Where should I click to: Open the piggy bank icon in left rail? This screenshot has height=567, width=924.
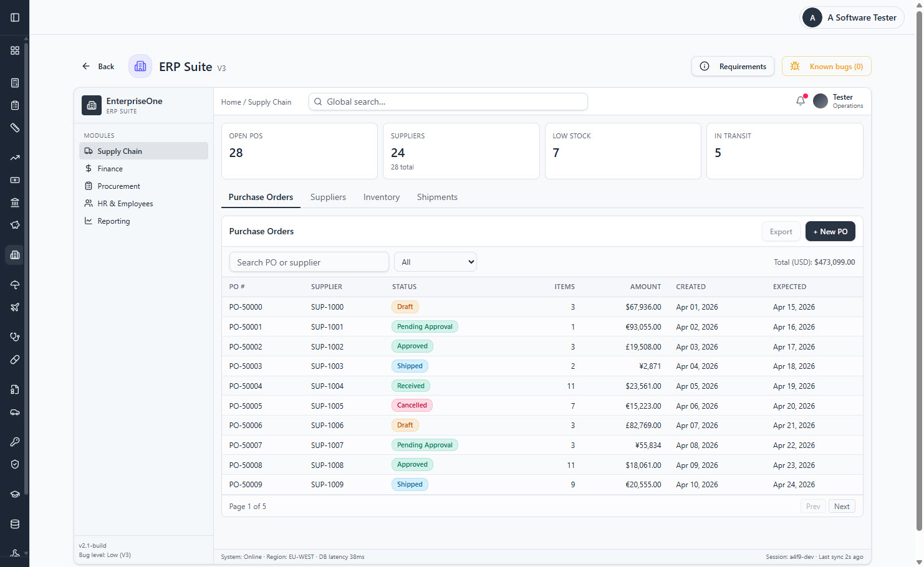pos(15,225)
